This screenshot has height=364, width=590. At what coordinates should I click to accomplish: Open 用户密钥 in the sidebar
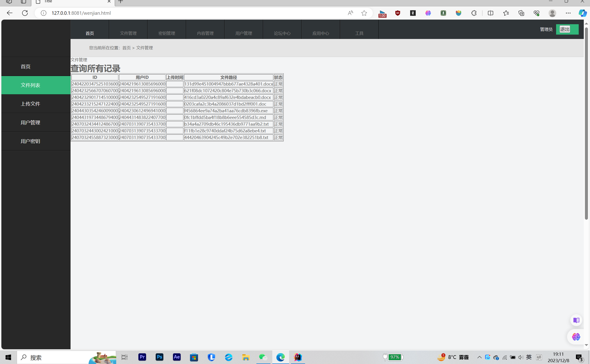[x=30, y=141]
